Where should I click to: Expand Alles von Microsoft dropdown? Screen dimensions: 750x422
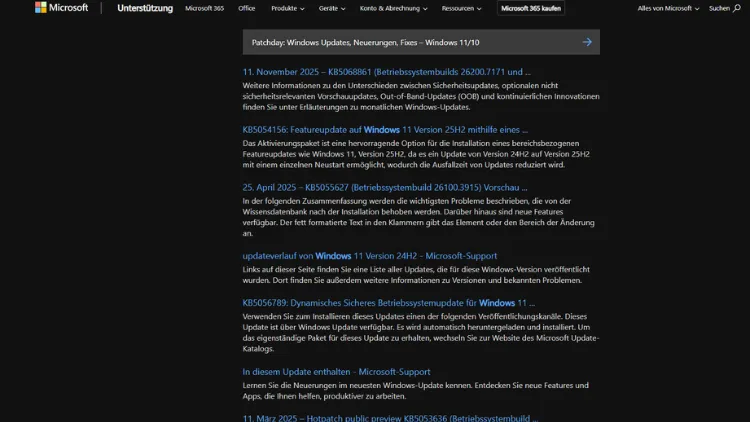668,8
